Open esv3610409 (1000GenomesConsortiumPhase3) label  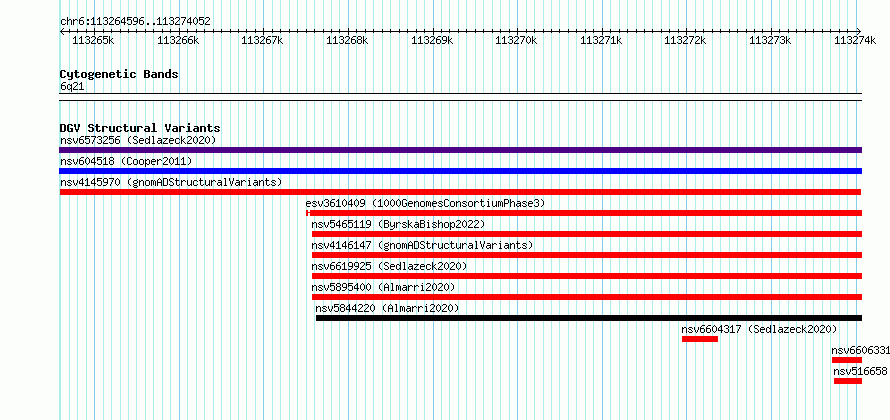click(x=425, y=203)
